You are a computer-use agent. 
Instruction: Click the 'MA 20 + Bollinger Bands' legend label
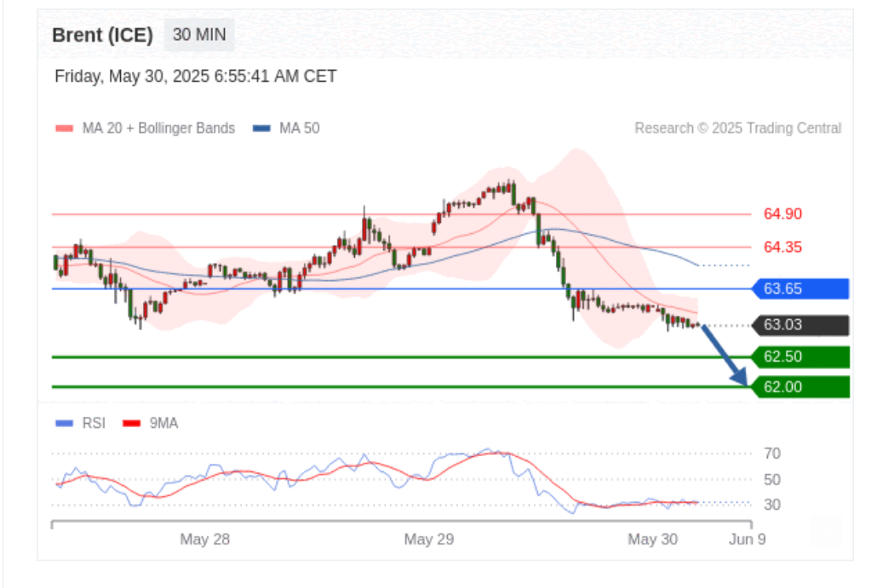tap(158, 128)
